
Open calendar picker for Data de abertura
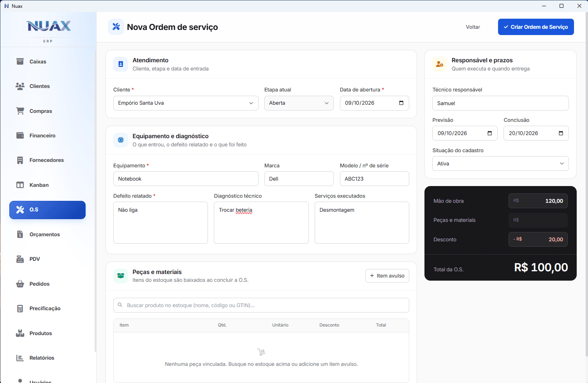(401, 103)
